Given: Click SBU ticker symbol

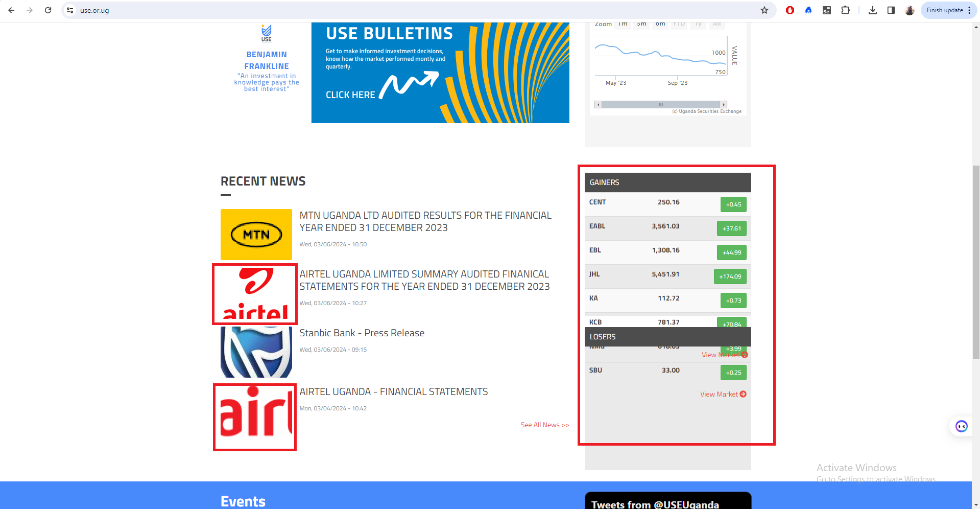Looking at the screenshot, I should click(595, 371).
